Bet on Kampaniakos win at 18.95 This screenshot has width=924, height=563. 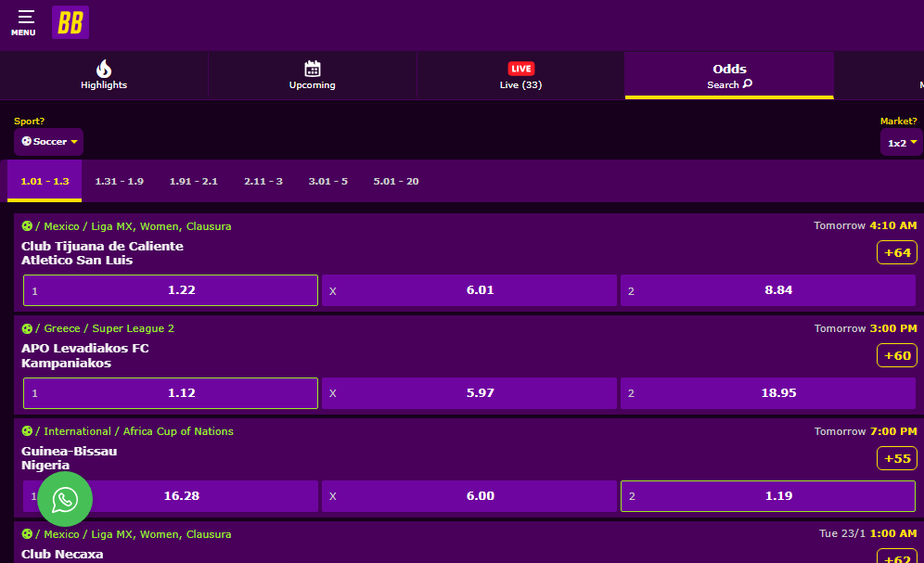pos(768,393)
